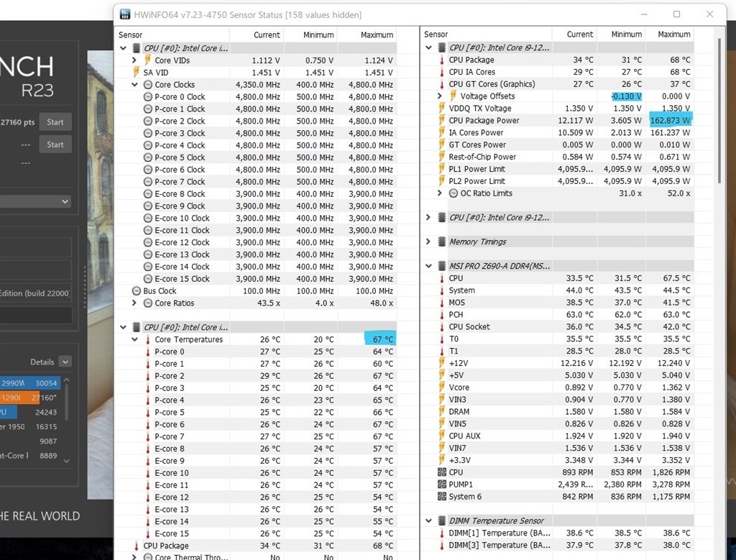Click the Core Temperatures thermometer icon

click(x=147, y=339)
